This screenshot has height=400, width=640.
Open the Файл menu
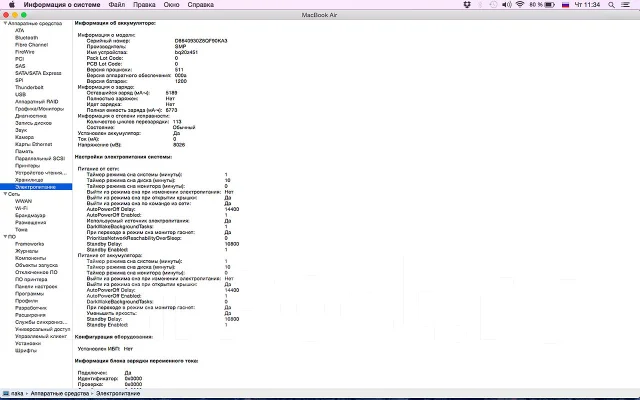point(117,4)
